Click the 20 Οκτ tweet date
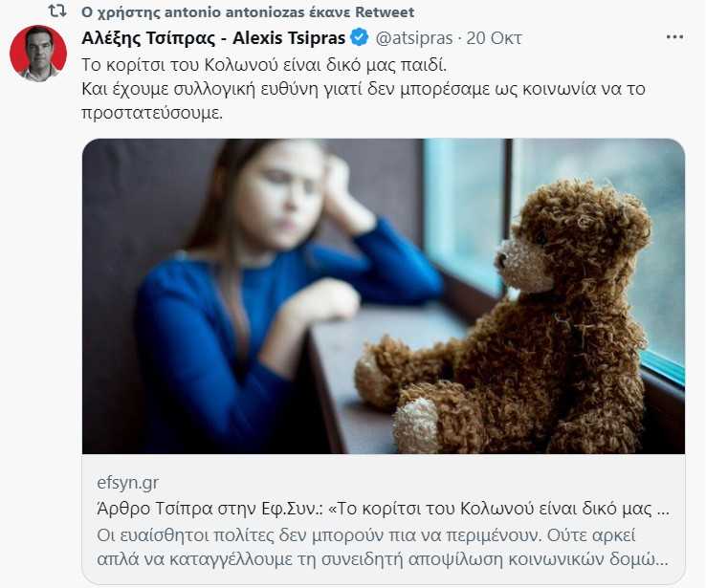The width and height of the screenshot is (706, 588). click(494, 38)
